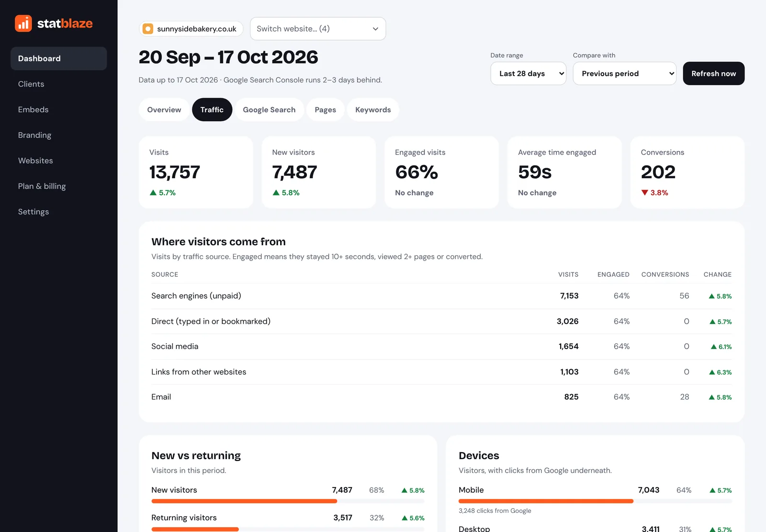The width and height of the screenshot is (766, 532).
Task: Open the Google Search tab
Action: (x=269, y=110)
